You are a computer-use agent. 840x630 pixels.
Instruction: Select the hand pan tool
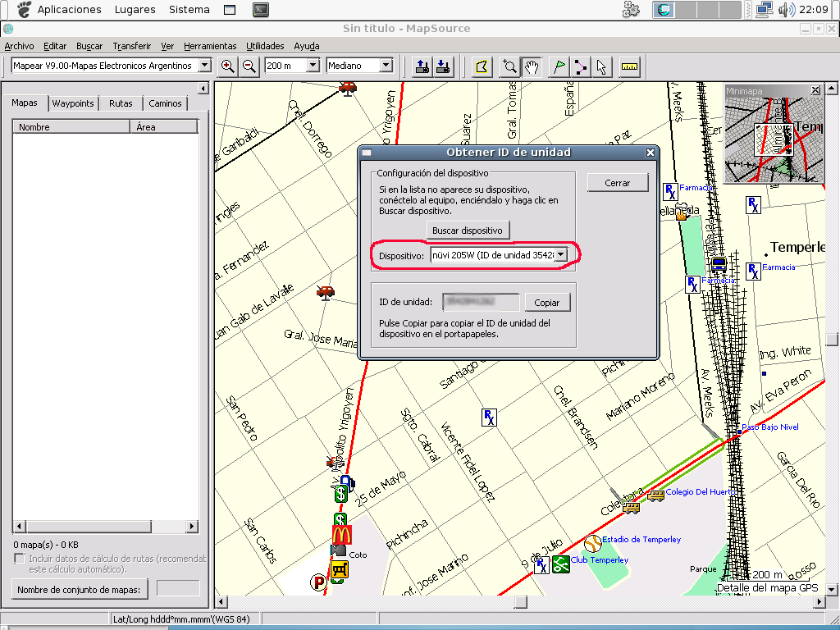click(x=531, y=66)
